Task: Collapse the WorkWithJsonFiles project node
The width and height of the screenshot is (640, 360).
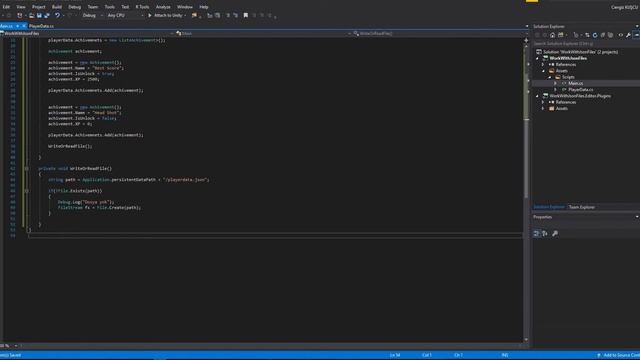Action: pyautogui.click(x=538, y=58)
